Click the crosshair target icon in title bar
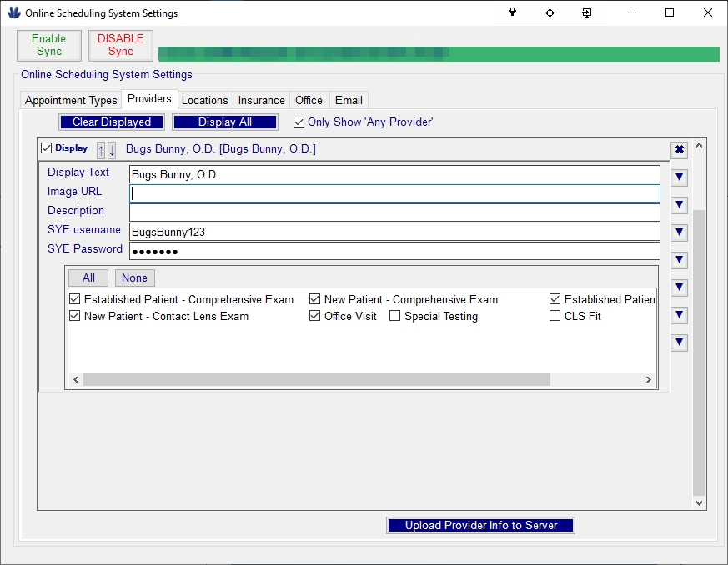This screenshot has height=565, width=728. click(x=550, y=13)
